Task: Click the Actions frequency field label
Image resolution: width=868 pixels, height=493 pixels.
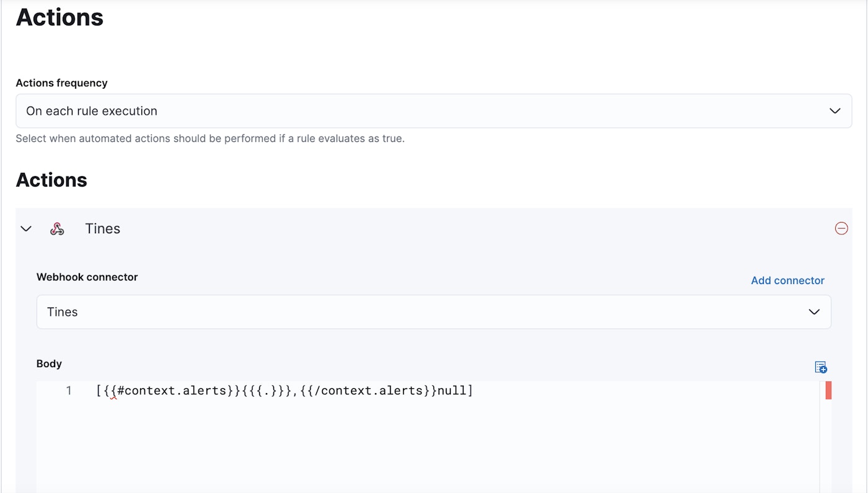Action: pos(61,83)
